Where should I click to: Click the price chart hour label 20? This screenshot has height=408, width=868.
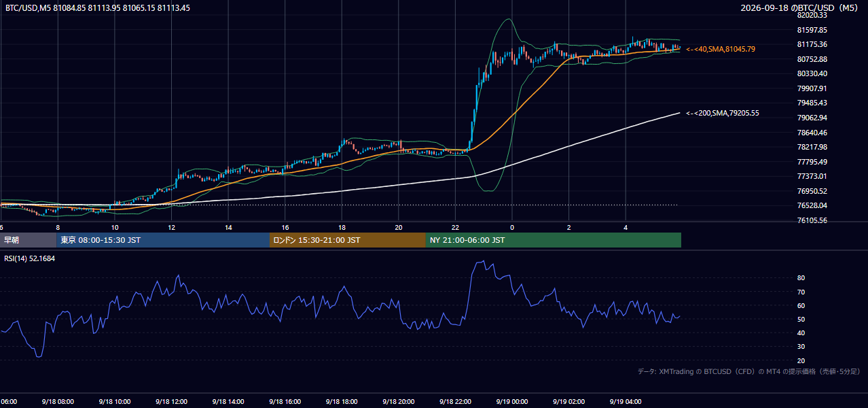pos(399,227)
